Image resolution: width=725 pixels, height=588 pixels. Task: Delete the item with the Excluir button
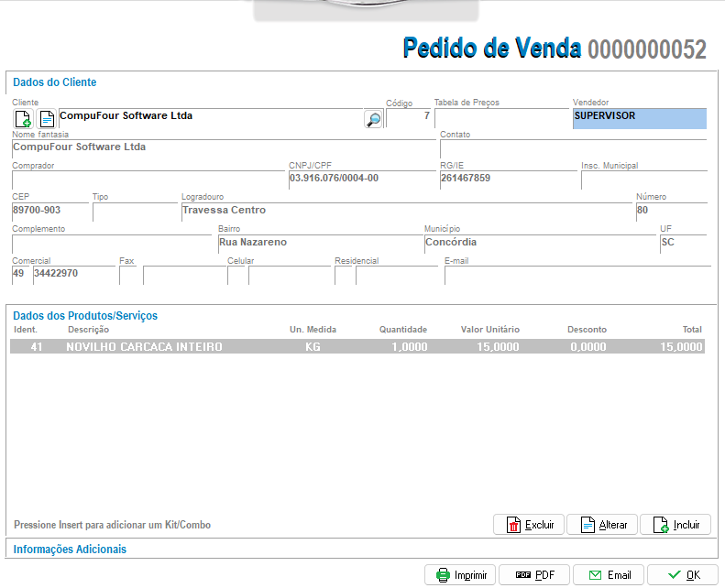[528, 525]
